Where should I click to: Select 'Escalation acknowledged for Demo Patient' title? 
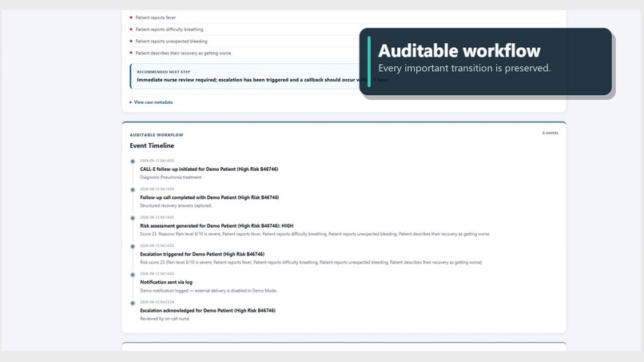208,311
